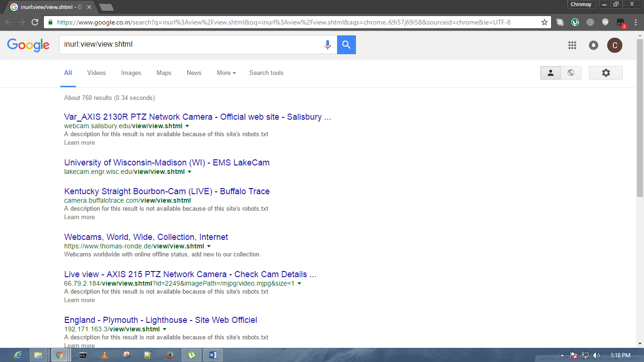Open the Live view - AXIS 215 PTZ result
This screenshot has width=644, height=362.
[190, 274]
